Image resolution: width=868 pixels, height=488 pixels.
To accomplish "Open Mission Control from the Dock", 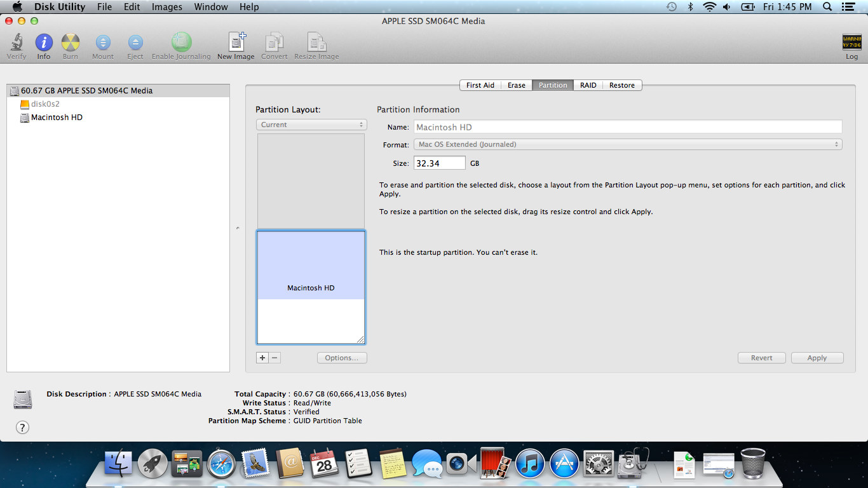I will 187,464.
